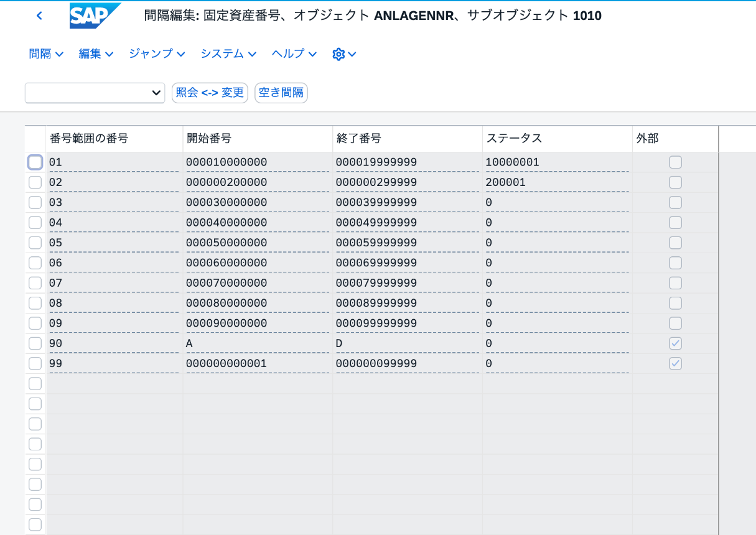Toggle 外部 checkbox for range 99

[x=675, y=363]
